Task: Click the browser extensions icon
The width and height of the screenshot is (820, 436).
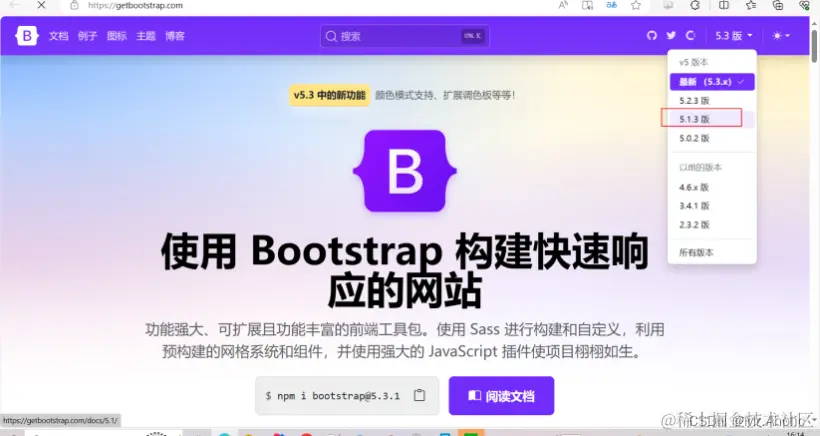Action: click(695, 5)
